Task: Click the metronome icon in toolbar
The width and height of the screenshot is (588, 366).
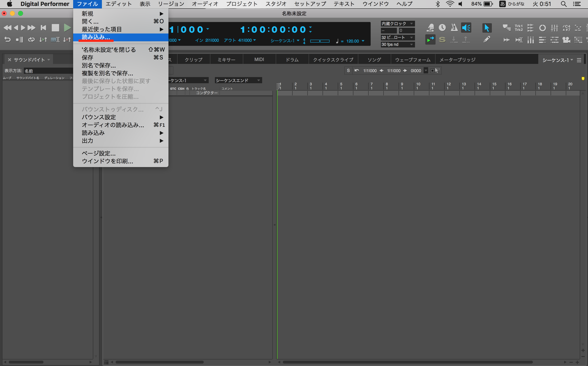Action: (x=454, y=28)
